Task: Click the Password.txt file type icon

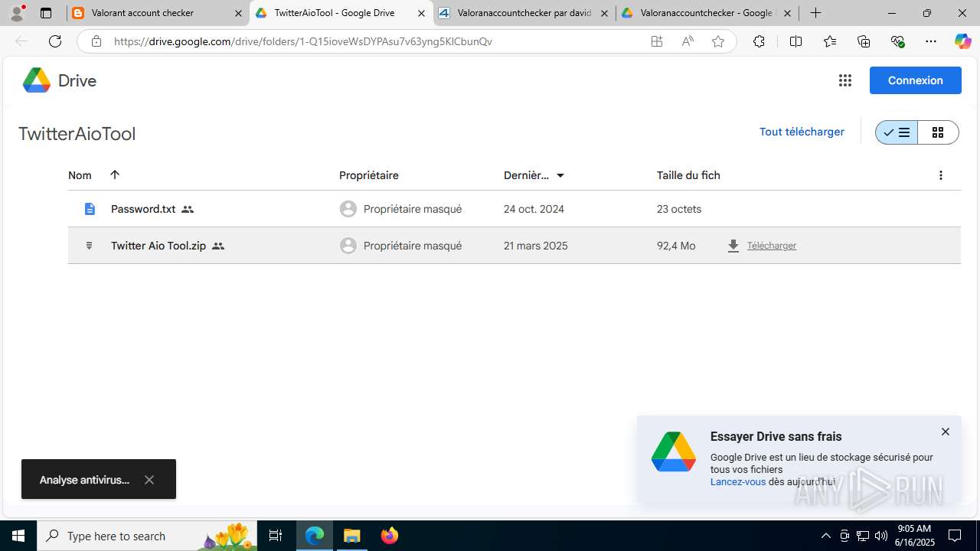Action: tap(90, 209)
